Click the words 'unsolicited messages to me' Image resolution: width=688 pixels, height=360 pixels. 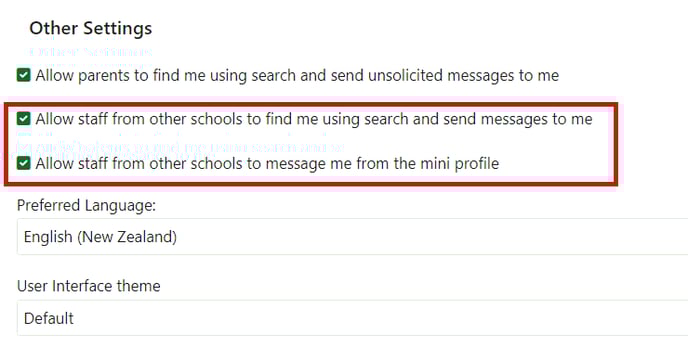tap(463, 76)
